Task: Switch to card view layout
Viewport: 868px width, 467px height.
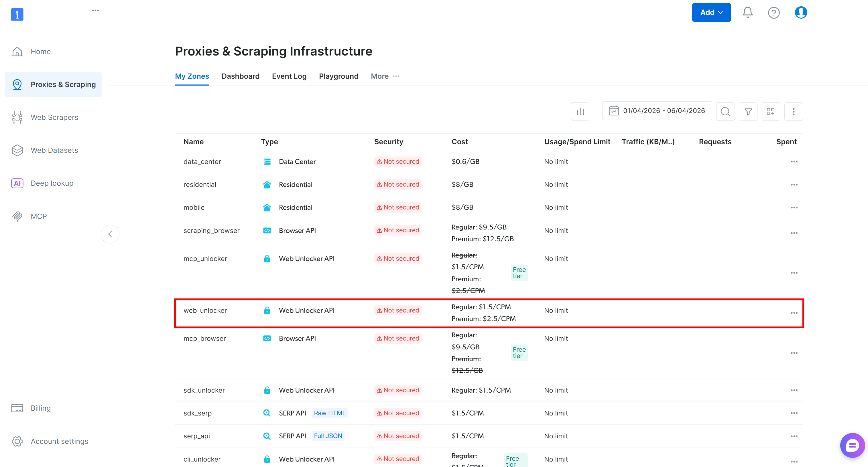Action: (x=771, y=111)
